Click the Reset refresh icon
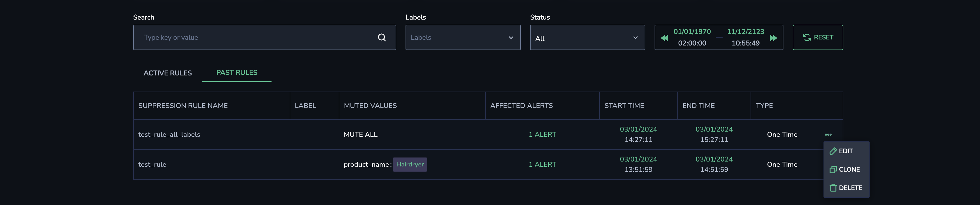The width and height of the screenshot is (980, 205). 806,37
